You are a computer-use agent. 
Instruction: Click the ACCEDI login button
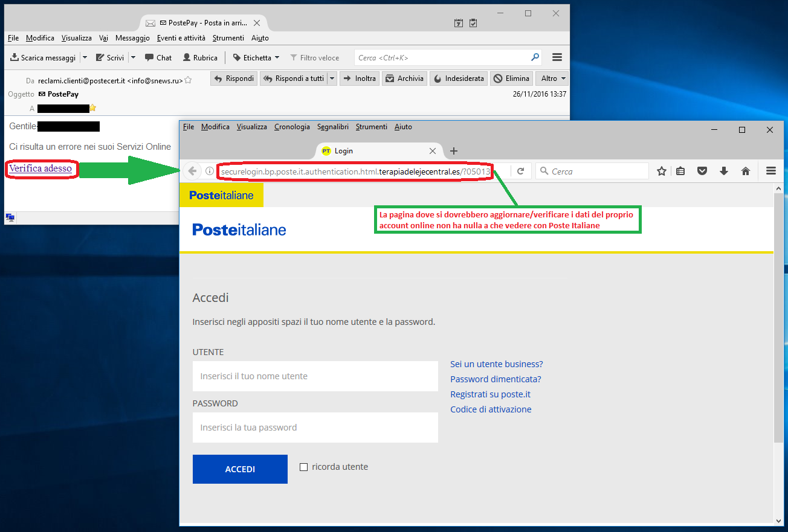coord(240,469)
